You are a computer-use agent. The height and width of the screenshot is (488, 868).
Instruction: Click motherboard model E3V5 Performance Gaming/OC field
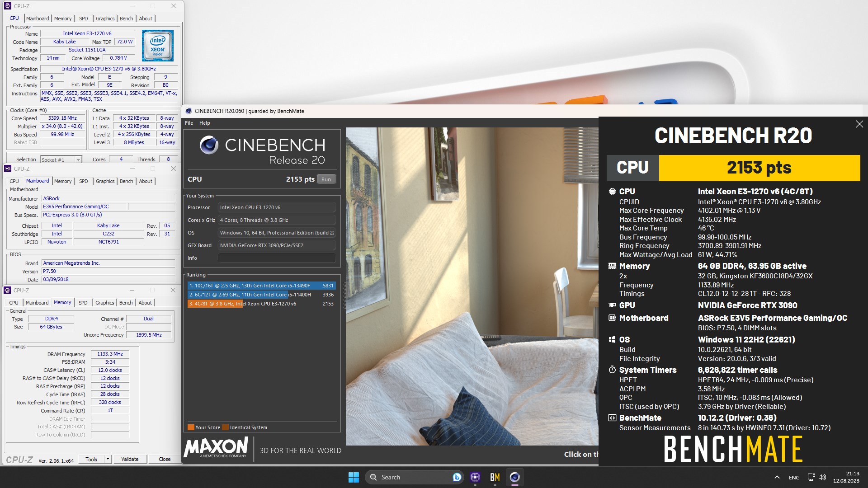click(84, 206)
